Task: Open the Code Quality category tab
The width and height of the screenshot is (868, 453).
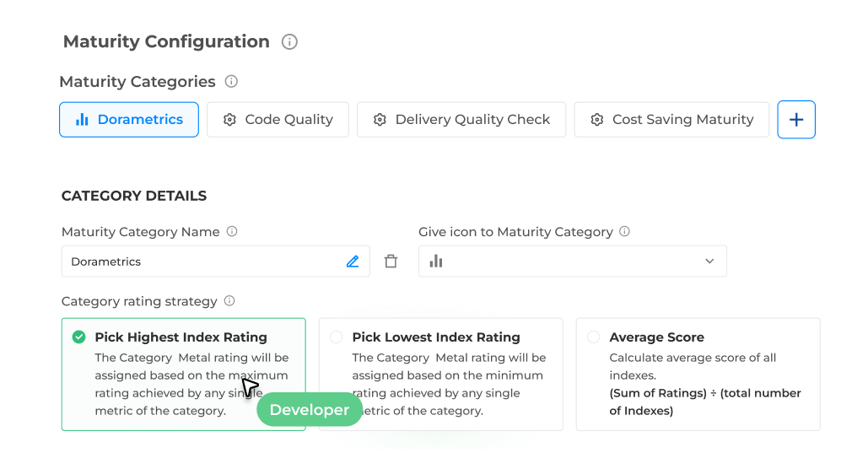Action: coord(278,120)
